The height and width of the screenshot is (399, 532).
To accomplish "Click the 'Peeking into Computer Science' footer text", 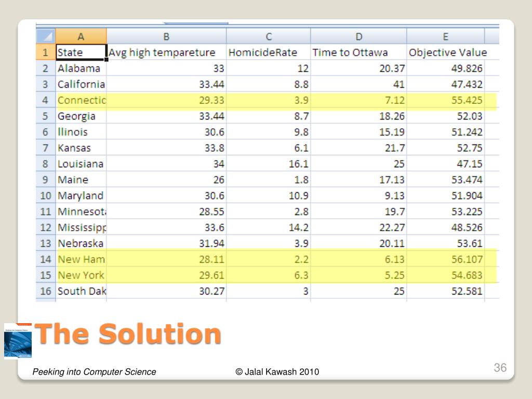I will [95, 372].
